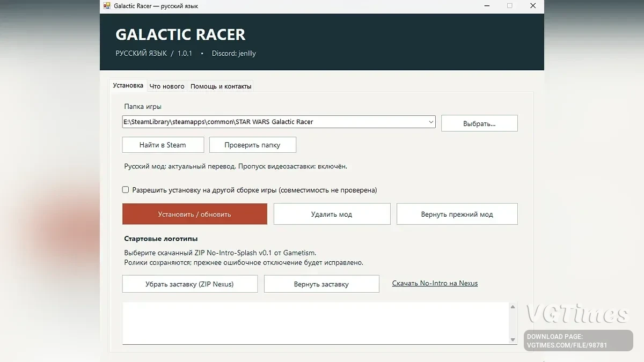The image size is (644, 362).
Task: Open the Что нового tab
Action: [167, 86]
